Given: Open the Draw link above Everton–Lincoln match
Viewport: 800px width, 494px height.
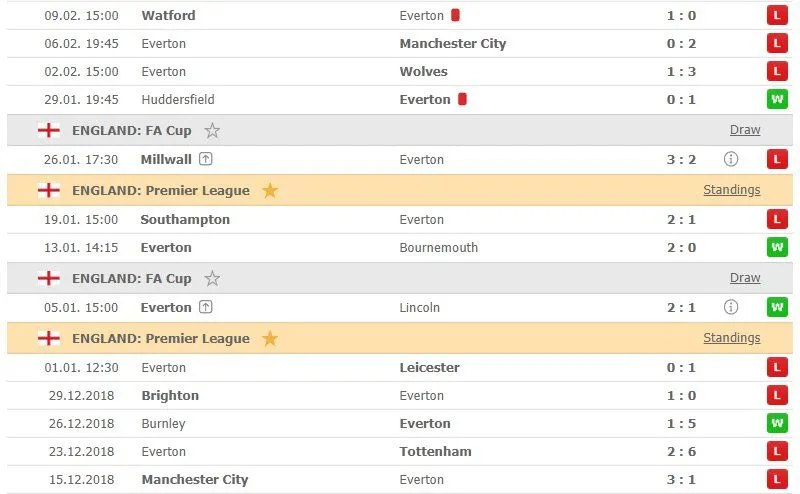Looking at the screenshot, I should 745,278.
